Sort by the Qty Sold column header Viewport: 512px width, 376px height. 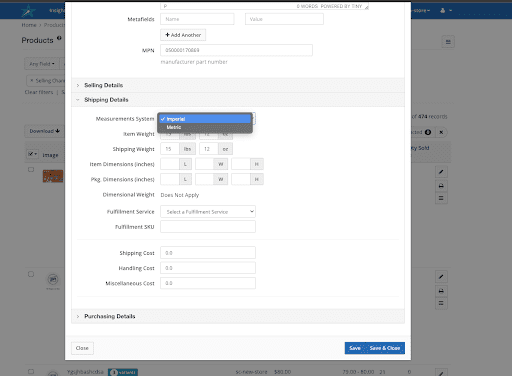point(420,148)
